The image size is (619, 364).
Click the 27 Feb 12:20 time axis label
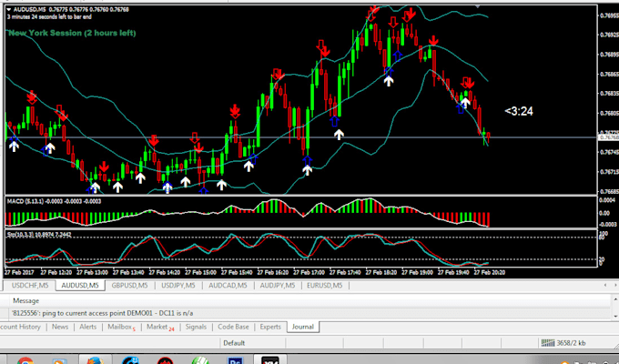click(x=56, y=272)
